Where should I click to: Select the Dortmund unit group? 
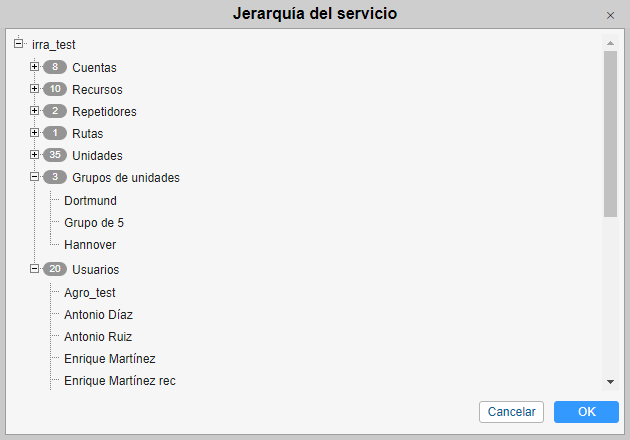(90, 201)
